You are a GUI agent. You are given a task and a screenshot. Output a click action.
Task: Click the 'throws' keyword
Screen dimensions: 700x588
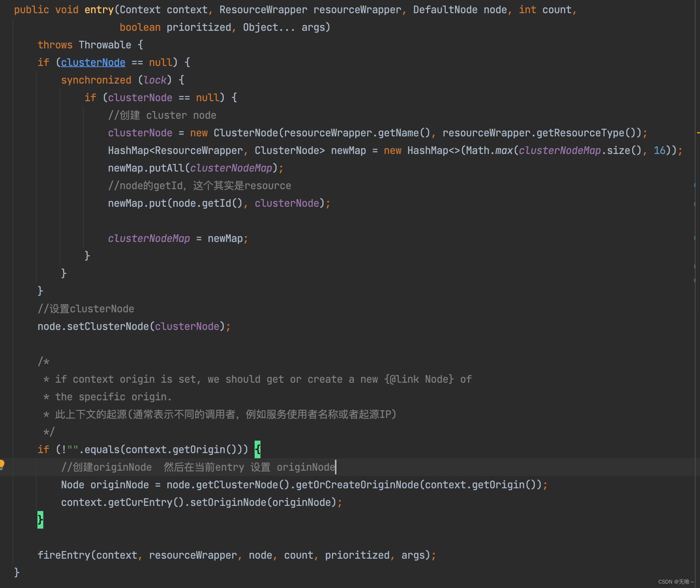click(x=55, y=45)
